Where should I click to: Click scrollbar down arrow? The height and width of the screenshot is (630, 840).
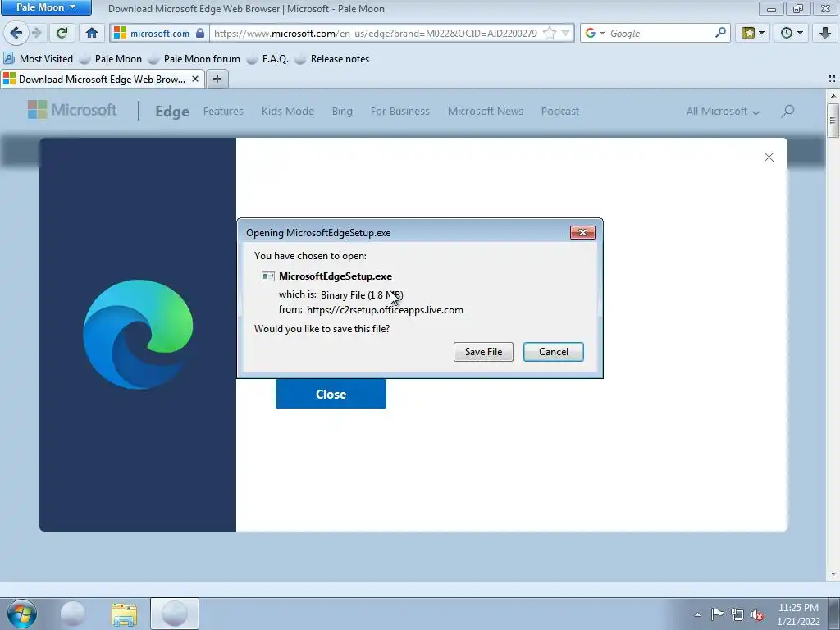click(833, 574)
